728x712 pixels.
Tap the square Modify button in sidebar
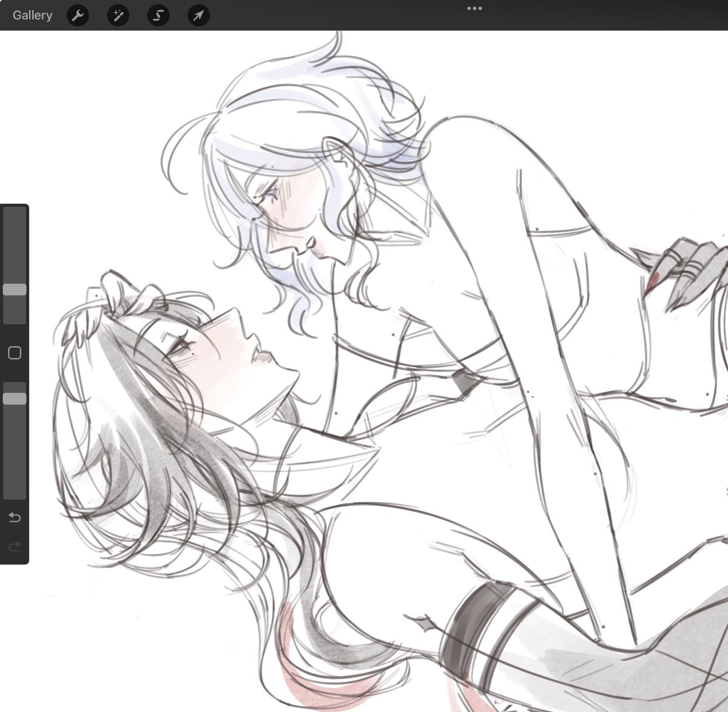15,353
